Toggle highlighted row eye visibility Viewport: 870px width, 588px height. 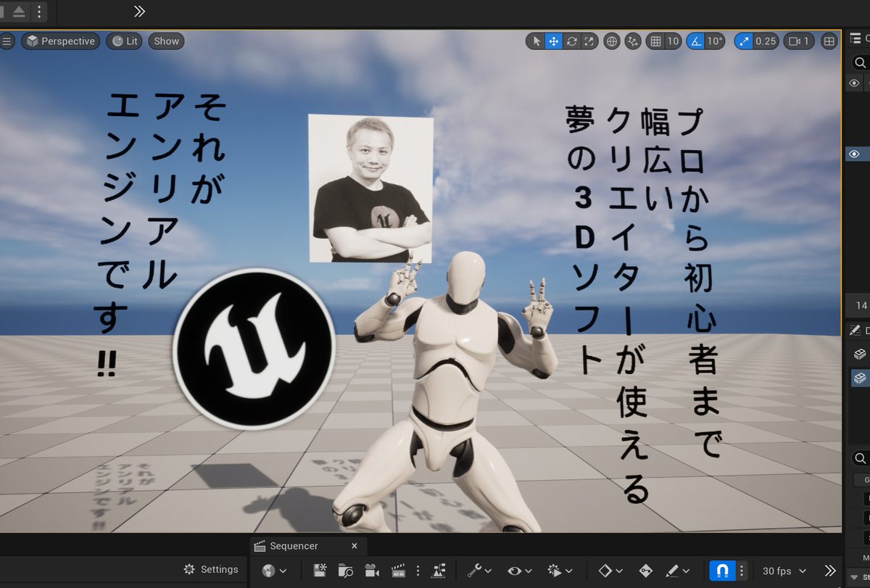[854, 154]
